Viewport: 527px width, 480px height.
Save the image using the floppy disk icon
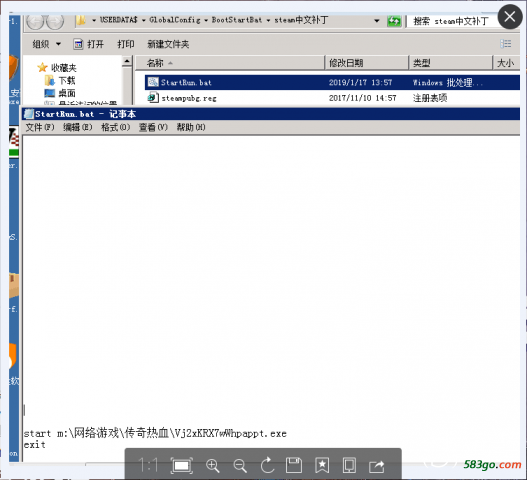click(294, 466)
